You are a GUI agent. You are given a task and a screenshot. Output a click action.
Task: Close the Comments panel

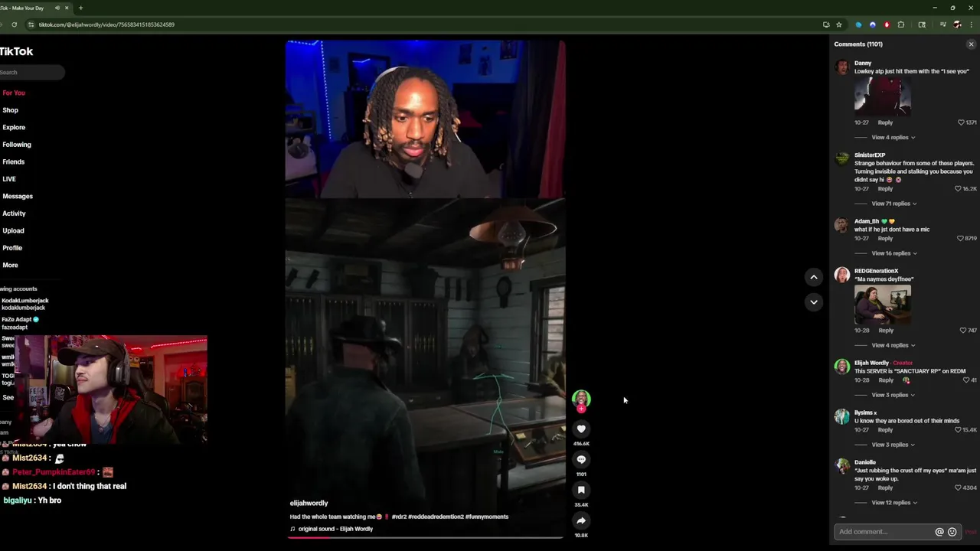pyautogui.click(x=971, y=44)
